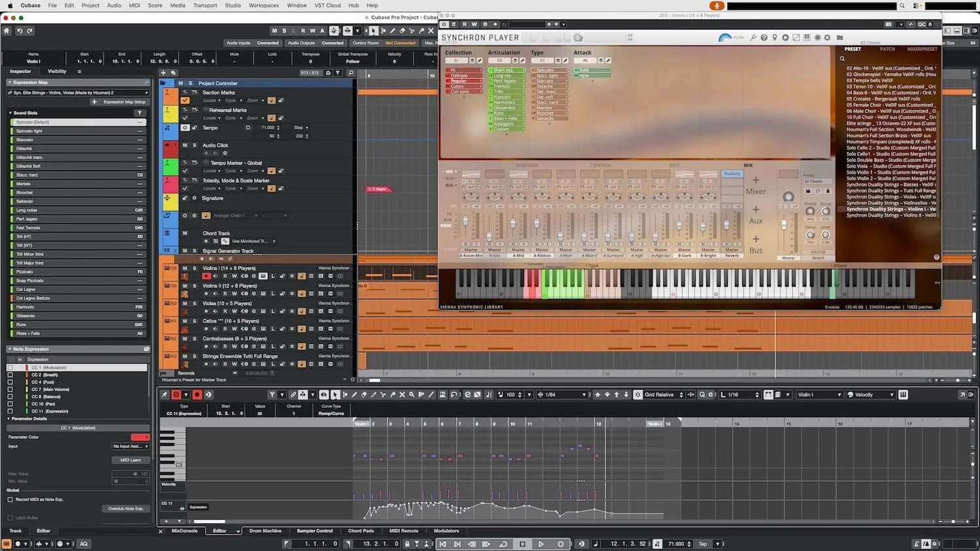Viewport: 980px width, 551px height.
Task: Open Violin I part selector dropdown
Action: point(819,394)
